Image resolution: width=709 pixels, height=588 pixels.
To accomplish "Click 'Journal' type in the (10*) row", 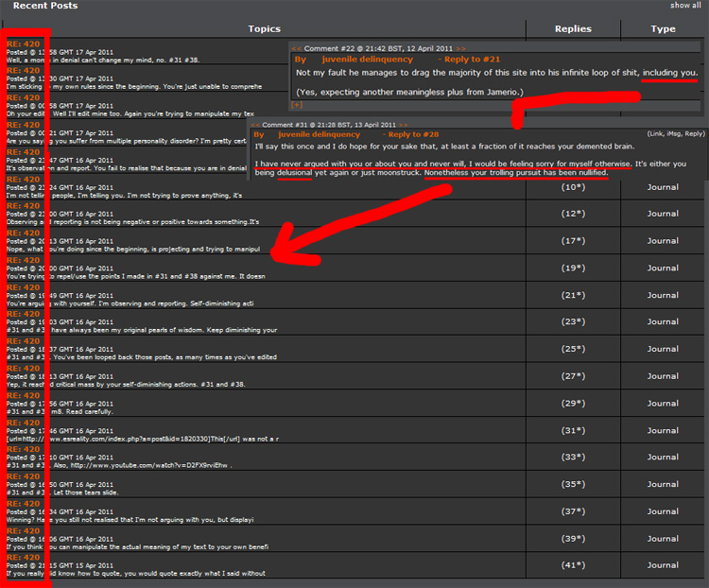I will (x=663, y=187).
